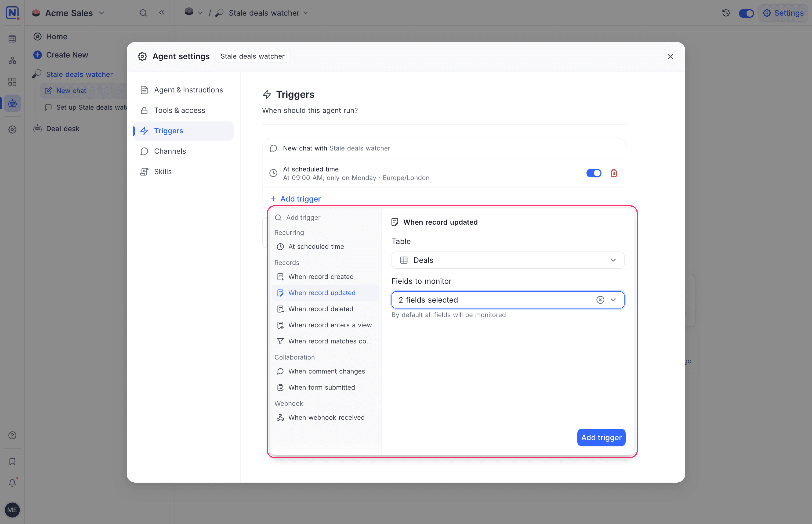The width and height of the screenshot is (812, 524).
Task: Open the Table dropdown showing Deals
Action: pos(508,260)
